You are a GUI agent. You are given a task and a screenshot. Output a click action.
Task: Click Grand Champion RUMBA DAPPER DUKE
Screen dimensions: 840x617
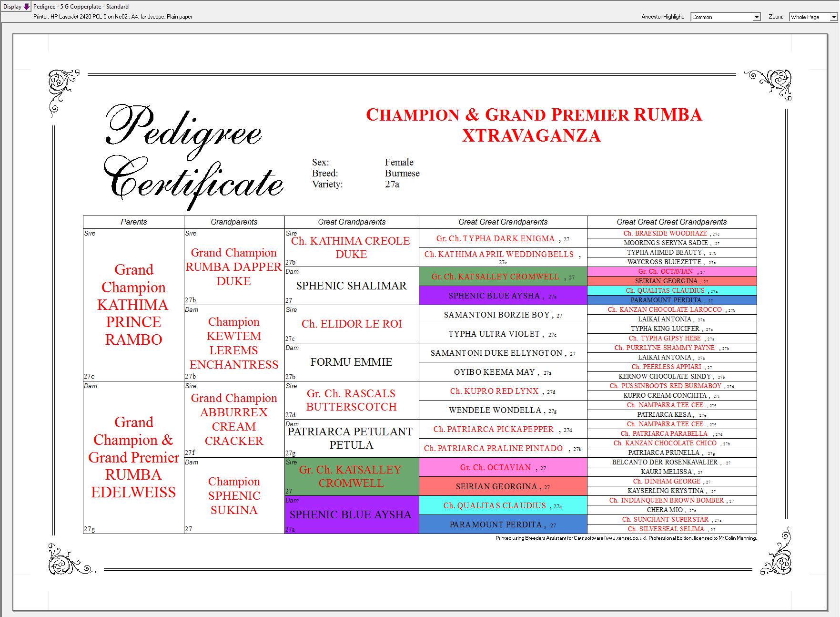pos(234,267)
